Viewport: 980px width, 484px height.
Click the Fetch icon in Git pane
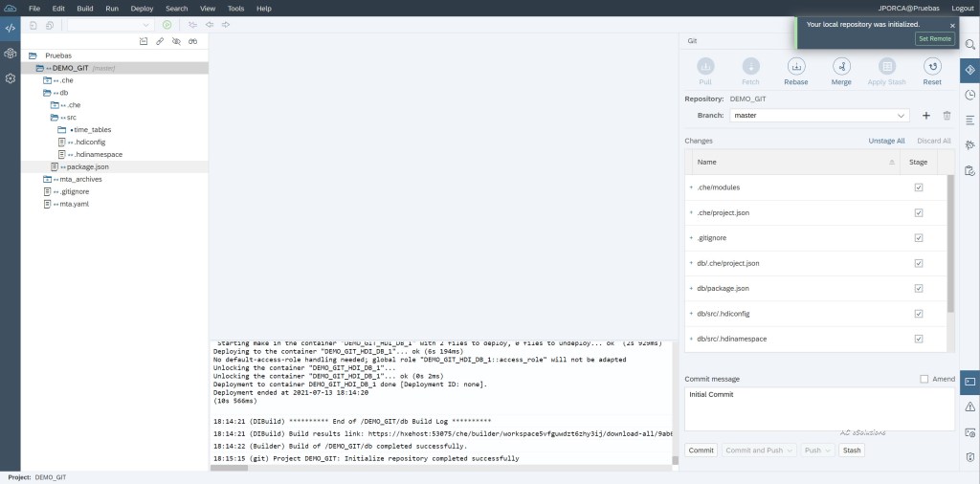pyautogui.click(x=750, y=67)
